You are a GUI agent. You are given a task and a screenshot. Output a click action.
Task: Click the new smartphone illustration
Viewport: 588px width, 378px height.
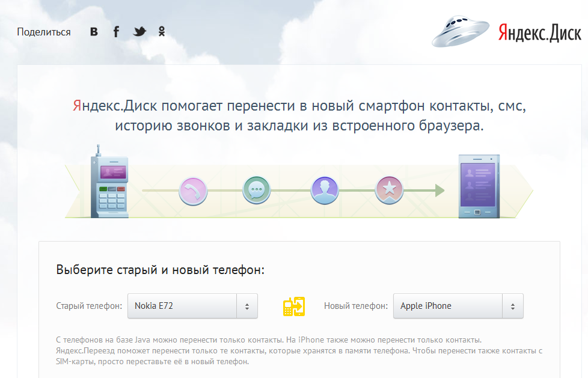point(479,186)
